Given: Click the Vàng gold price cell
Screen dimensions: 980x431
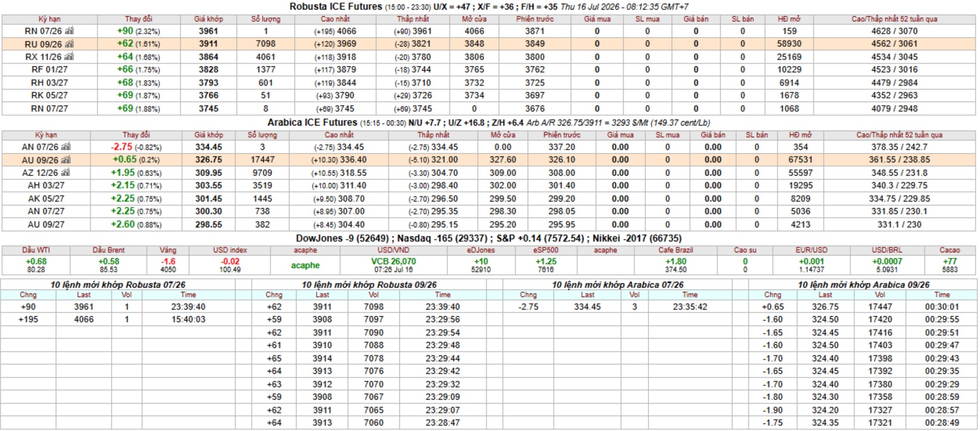Looking at the screenshot, I should pyautogui.click(x=168, y=265).
